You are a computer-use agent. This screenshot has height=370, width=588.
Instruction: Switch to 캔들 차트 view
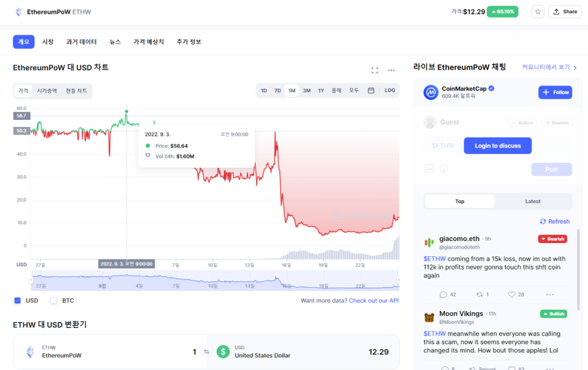tap(76, 90)
